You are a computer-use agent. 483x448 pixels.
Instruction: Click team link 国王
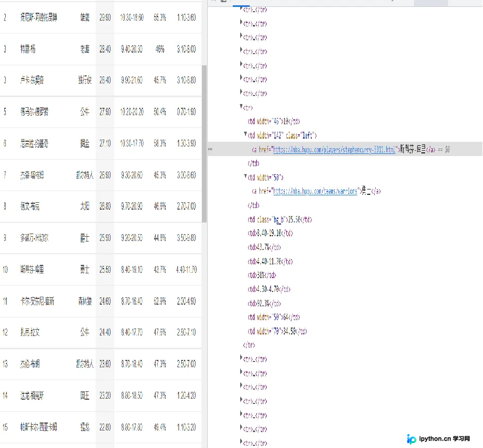[85, 395]
